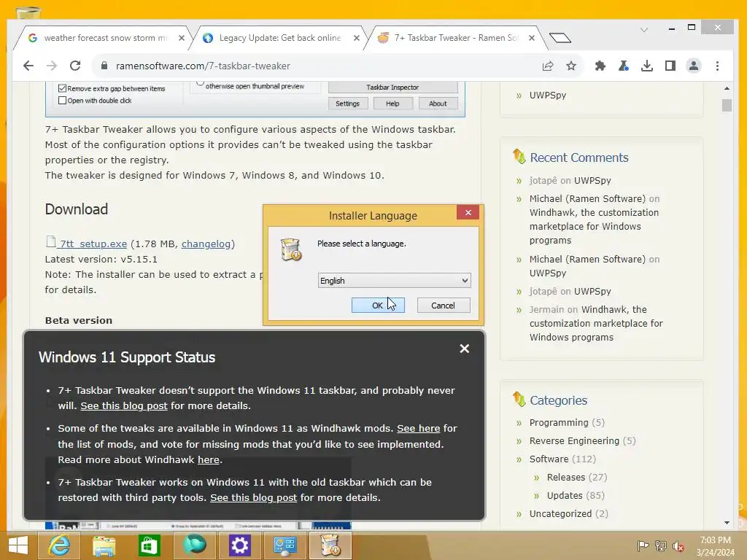The height and width of the screenshot is (560, 747).
Task: Open Releases subcategory link
Action: tap(566, 477)
